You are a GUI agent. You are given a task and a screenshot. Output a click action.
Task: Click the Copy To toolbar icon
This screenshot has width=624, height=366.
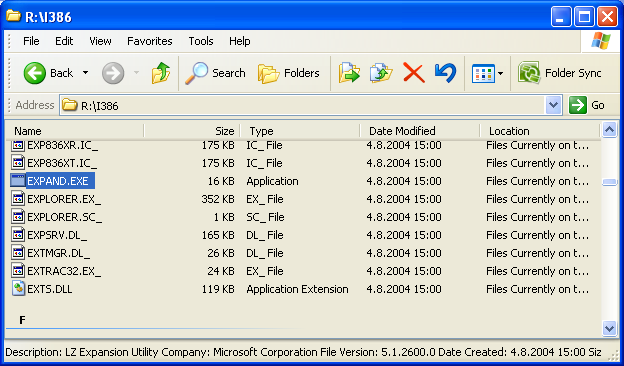(x=381, y=73)
